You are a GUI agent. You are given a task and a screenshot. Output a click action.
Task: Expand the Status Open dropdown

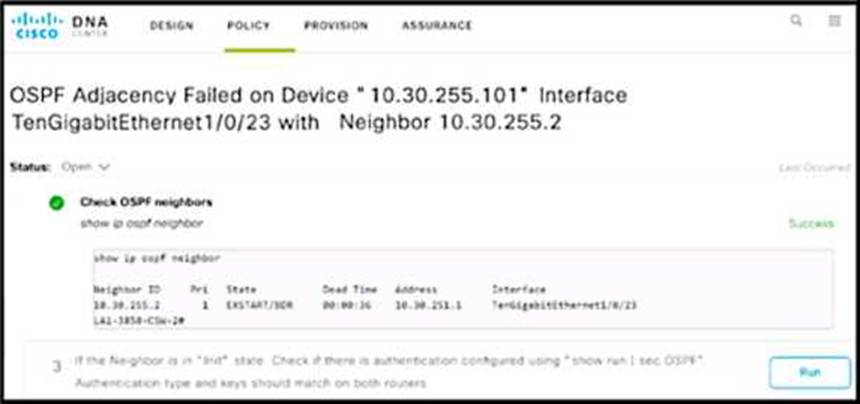pos(86,167)
